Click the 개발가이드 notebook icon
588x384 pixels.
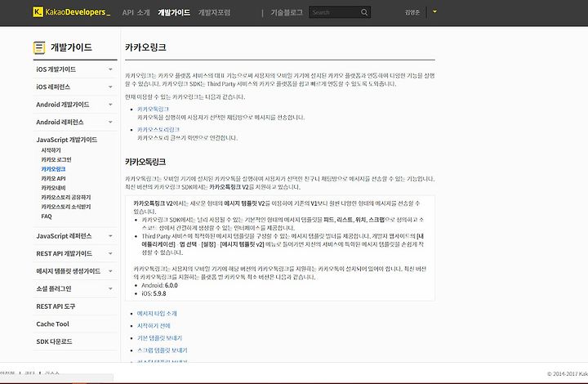tap(39, 47)
